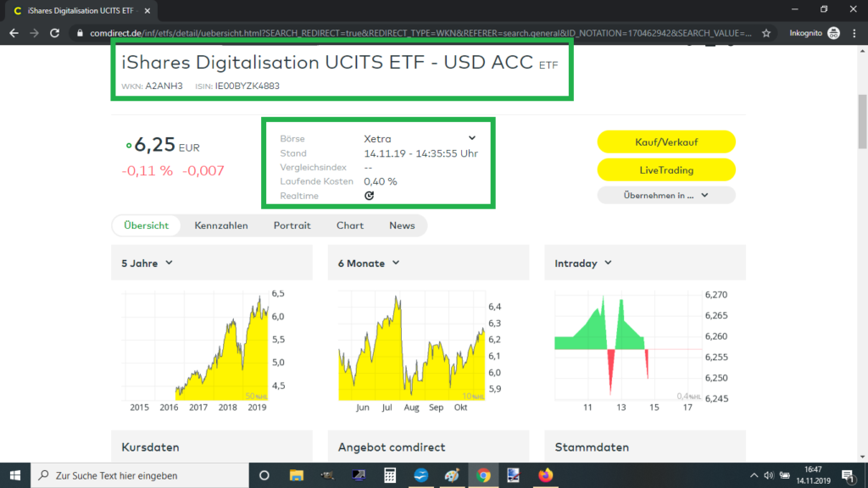
Task: Open the taskbar app right of File Explorer
Action: 327,475
